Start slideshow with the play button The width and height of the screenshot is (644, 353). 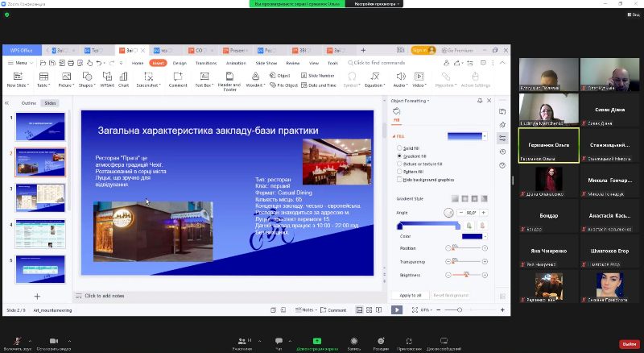click(397, 309)
